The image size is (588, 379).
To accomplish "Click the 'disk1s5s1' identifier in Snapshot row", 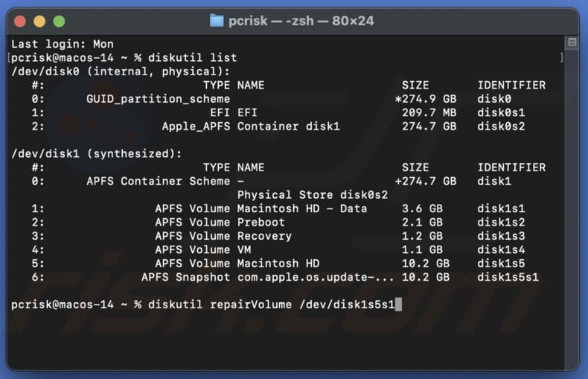I will [508, 277].
